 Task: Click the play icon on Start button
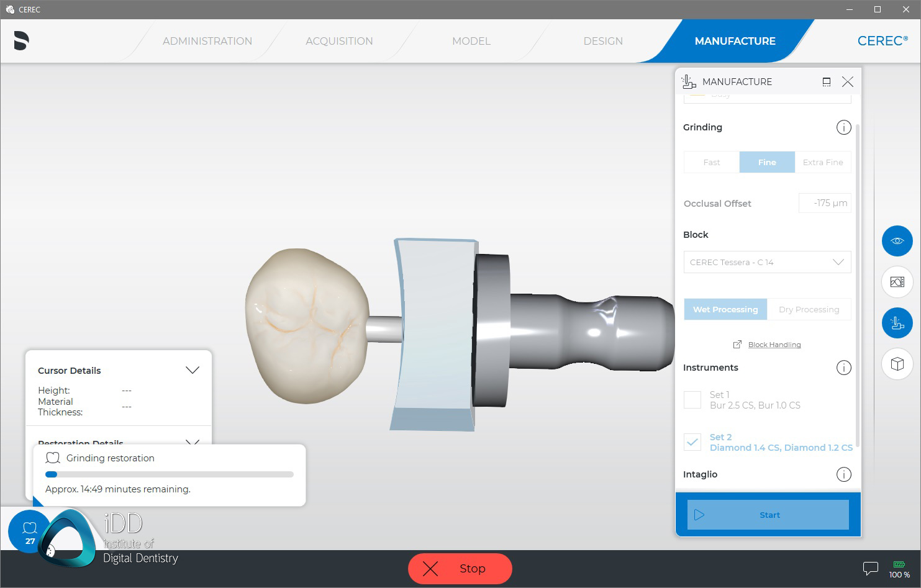coord(699,515)
